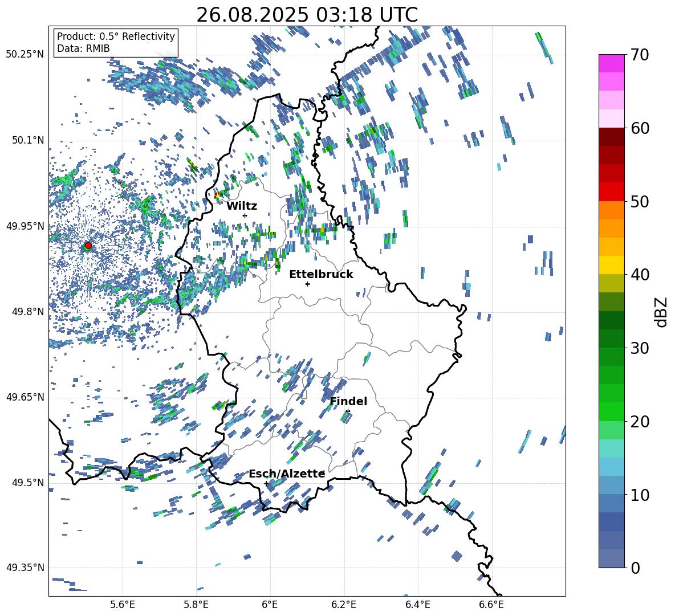This screenshot has width=675, height=616.
Task: Click the 49.65°N latitude label
Action: pos(25,397)
